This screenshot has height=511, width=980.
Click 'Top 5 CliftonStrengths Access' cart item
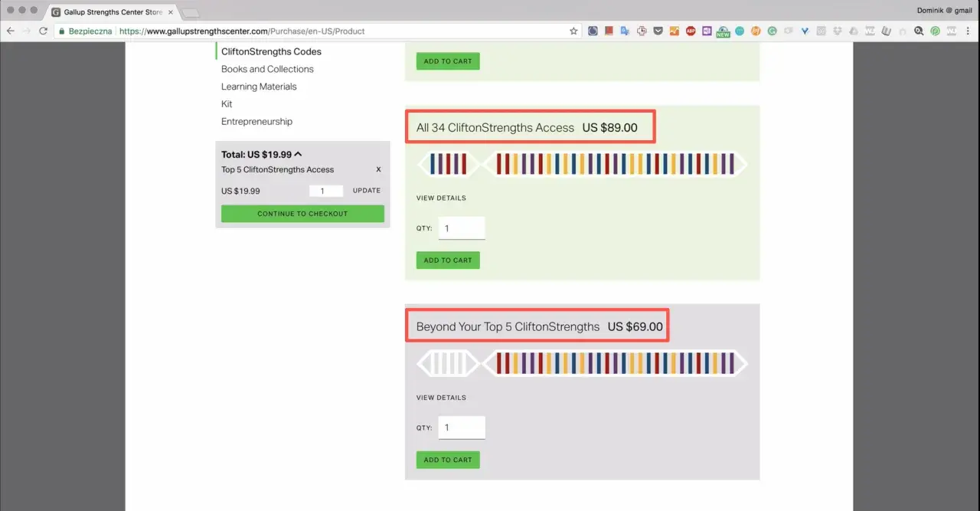click(x=278, y=170)
